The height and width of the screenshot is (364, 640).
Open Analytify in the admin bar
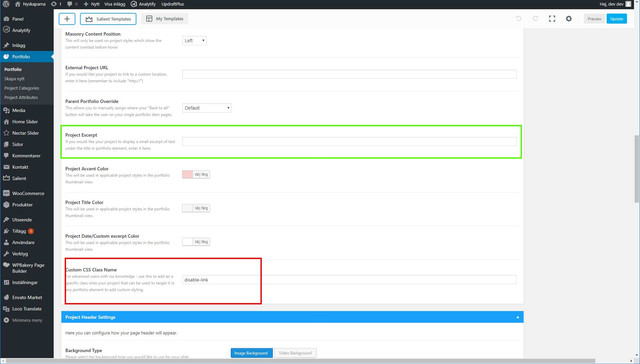tap(143, 4)
